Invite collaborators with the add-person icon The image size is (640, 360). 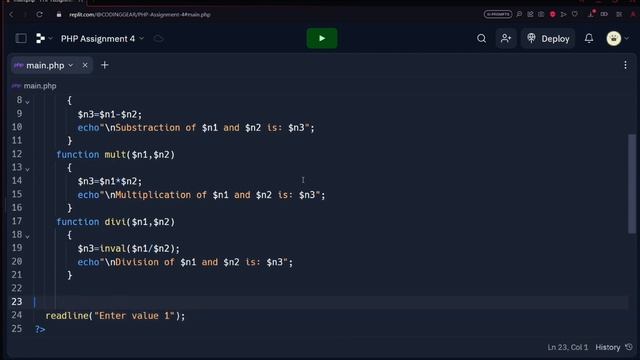click(506, 38)
